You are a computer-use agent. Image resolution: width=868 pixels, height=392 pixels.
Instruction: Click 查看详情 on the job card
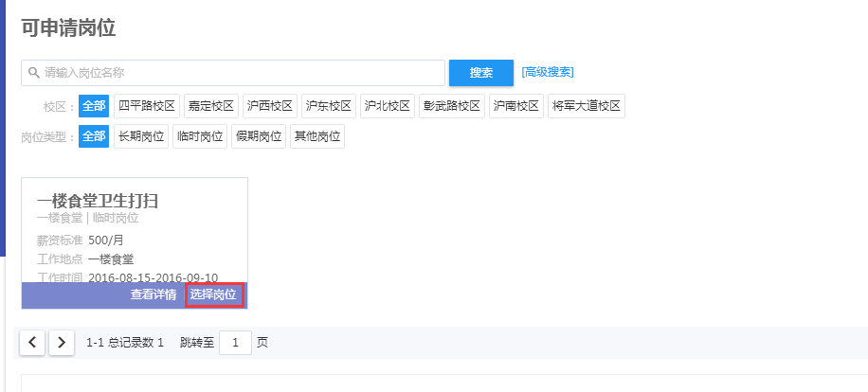pyautogui.click(x=154, y=294)
